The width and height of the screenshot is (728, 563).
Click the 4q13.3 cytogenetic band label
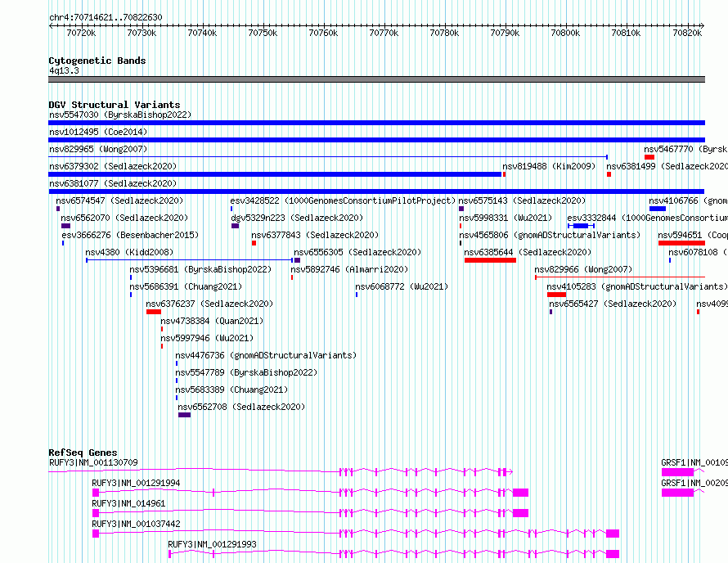64,71
